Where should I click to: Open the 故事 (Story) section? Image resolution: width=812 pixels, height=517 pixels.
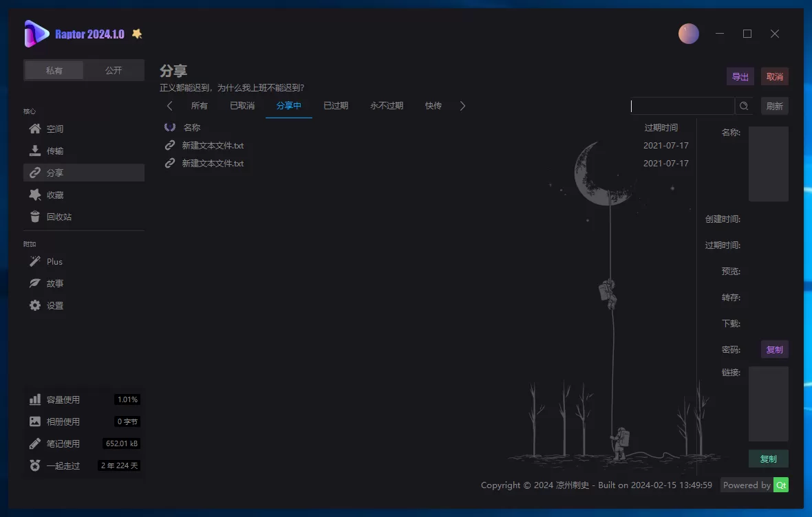(x=54, y=283)
